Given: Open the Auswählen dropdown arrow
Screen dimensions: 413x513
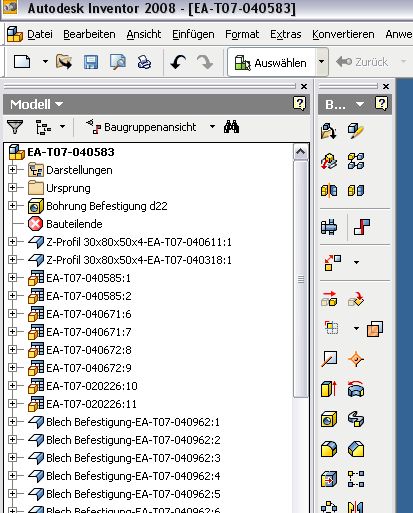Looking at the screenshot, I should [321, 62].
